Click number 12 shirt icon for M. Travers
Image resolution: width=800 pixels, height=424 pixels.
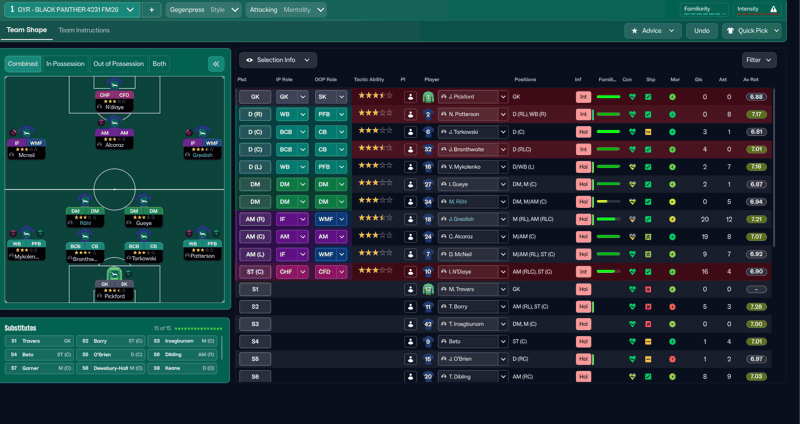428,289
